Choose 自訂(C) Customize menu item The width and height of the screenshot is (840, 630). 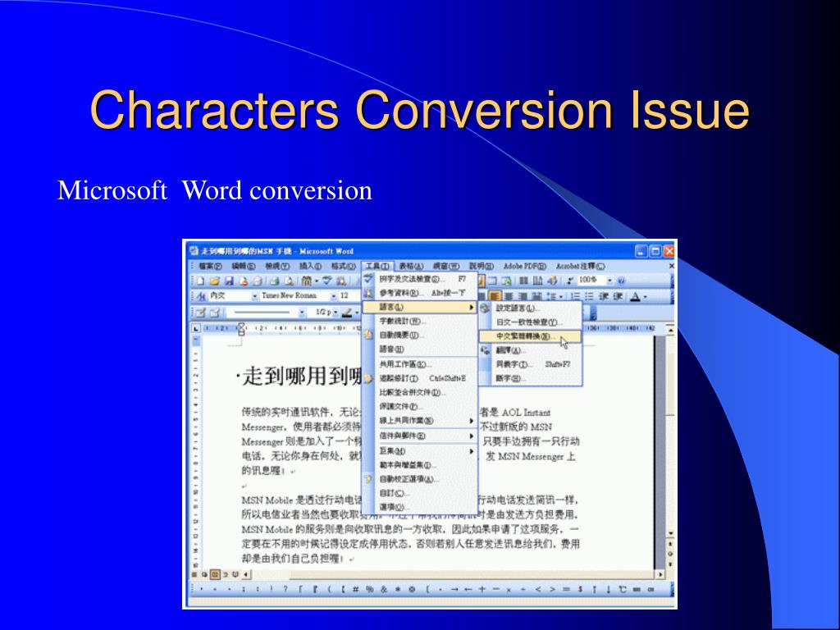coord(420,493)
